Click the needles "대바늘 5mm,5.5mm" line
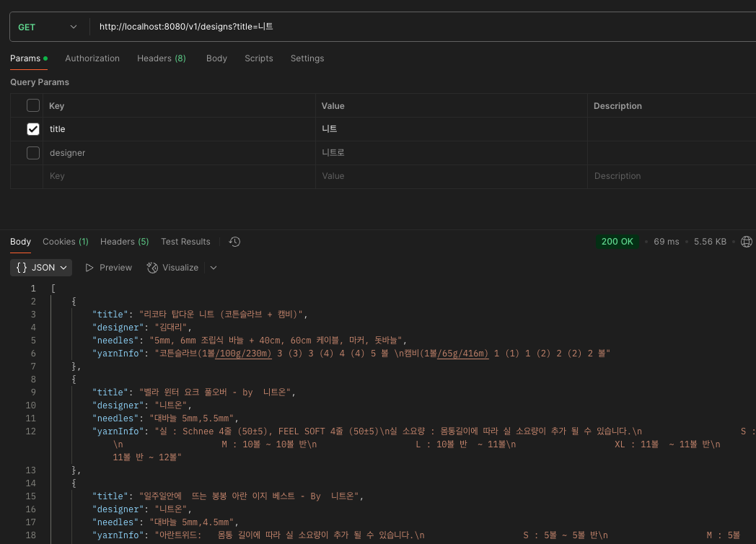The height and width of the screenshot is (544, 756). tap(165, 418)
